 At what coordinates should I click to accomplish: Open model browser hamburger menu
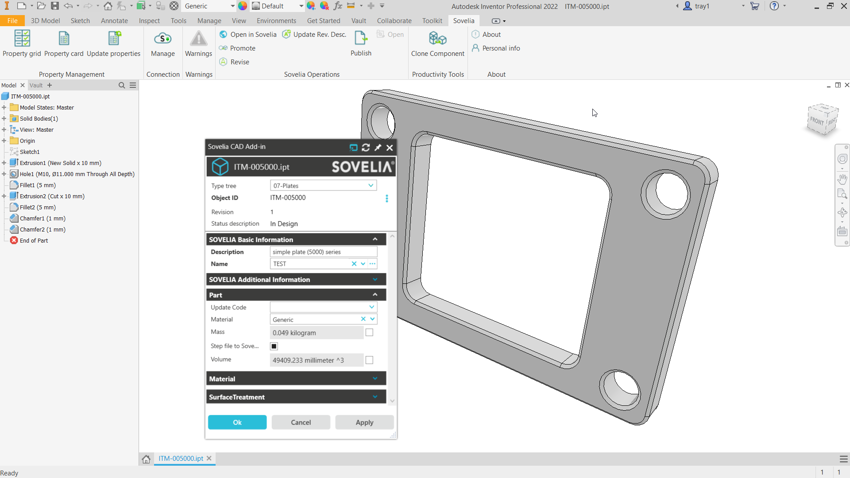133,85
